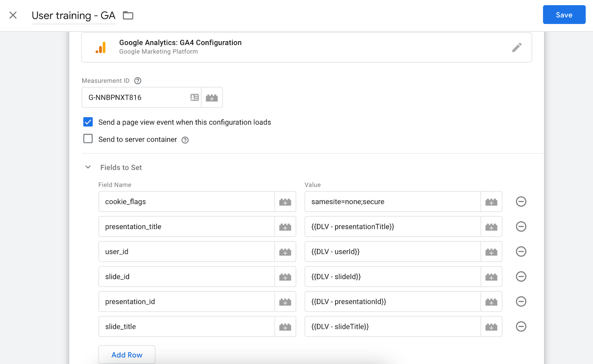Open help for Send to server container
Viewport: 593px width, 364px height.
[x=185, y=140]
